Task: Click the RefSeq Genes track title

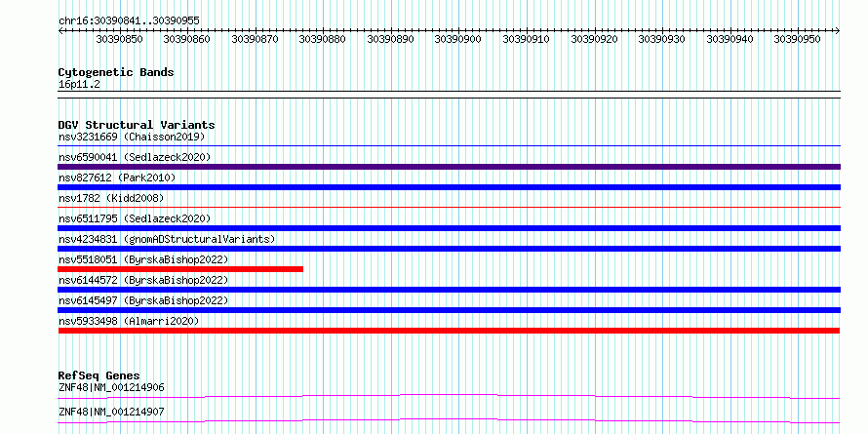Action: tap(99, 375)
